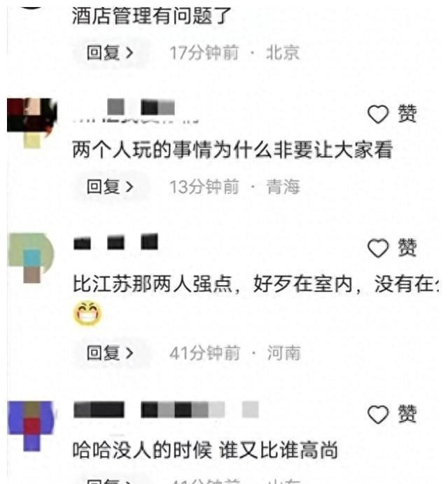Expand replies chevron beside 回复 on Beijing comment
The image size is (448, 484).
[130, 53]
